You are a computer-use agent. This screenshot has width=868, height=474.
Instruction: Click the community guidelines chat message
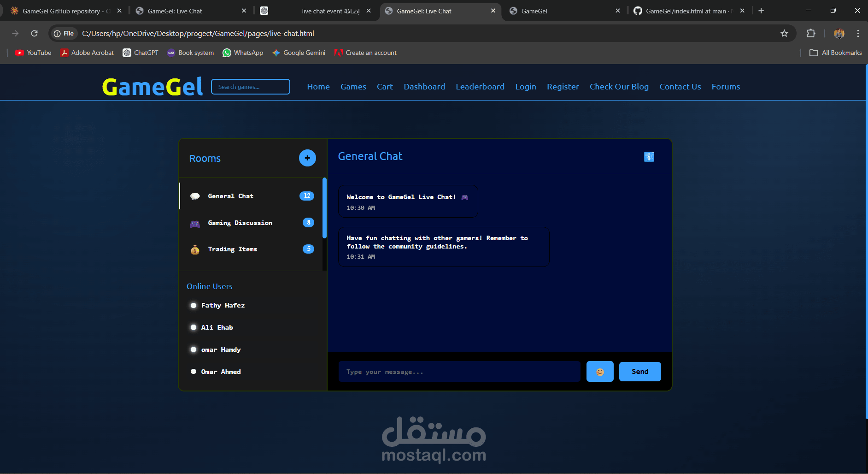(444, 247)
